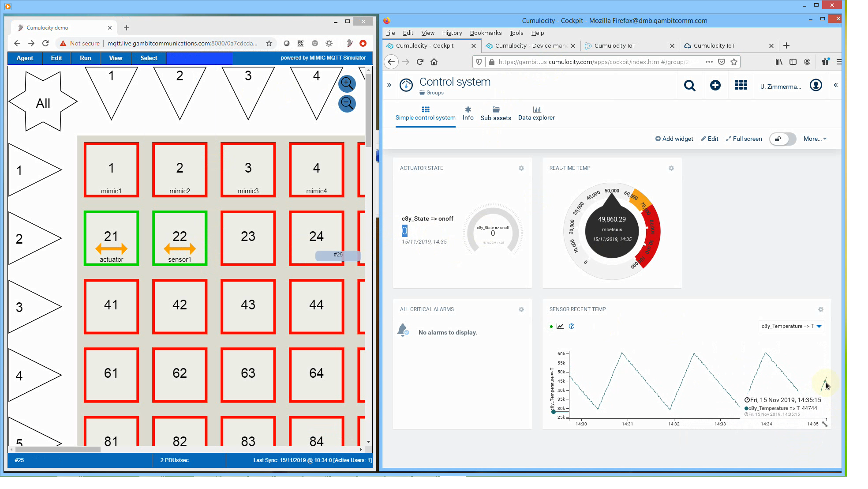Click the Chrome address bar URL
Screen dimensions: 868x489
point(182,43)
